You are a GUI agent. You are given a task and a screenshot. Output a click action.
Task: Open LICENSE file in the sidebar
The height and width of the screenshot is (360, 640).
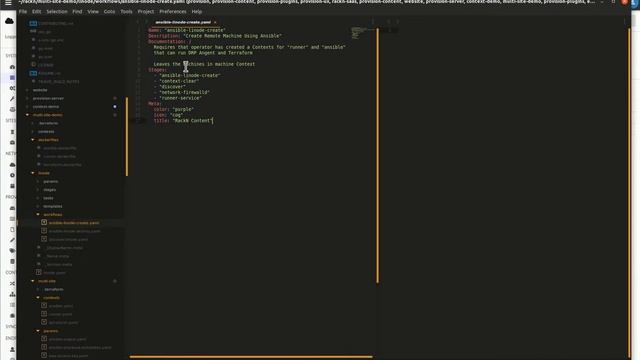(45, 65)
